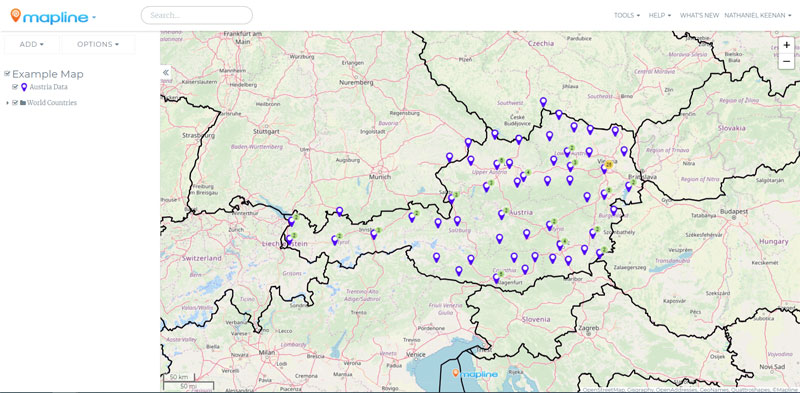Open the ADD dropdown
Viewport: 800px width, 393px height.
click(32, 44)
